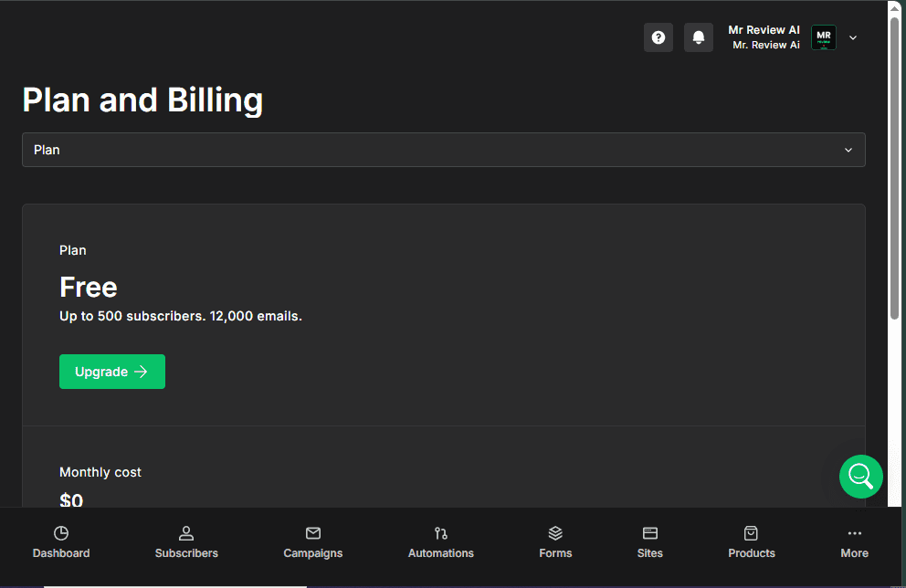Screen dimensions: 906x588
Task: Open the More menu item
Action: (855, 542)
